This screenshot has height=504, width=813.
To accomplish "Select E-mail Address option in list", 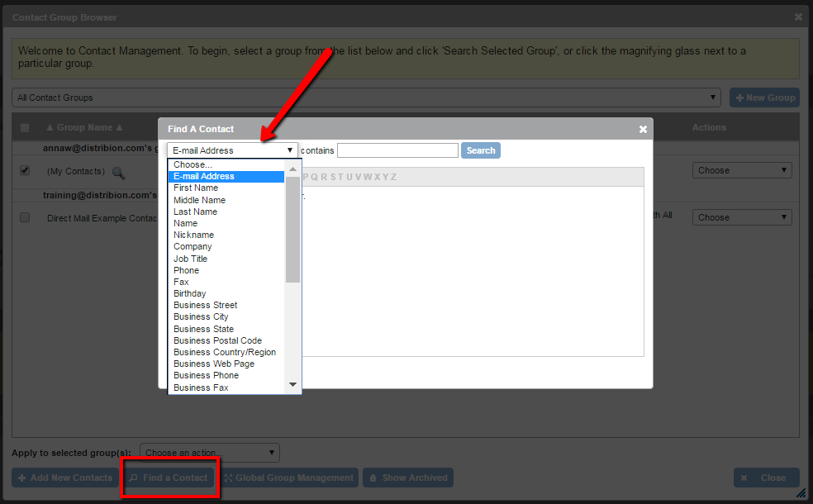I will click(226, 176).
